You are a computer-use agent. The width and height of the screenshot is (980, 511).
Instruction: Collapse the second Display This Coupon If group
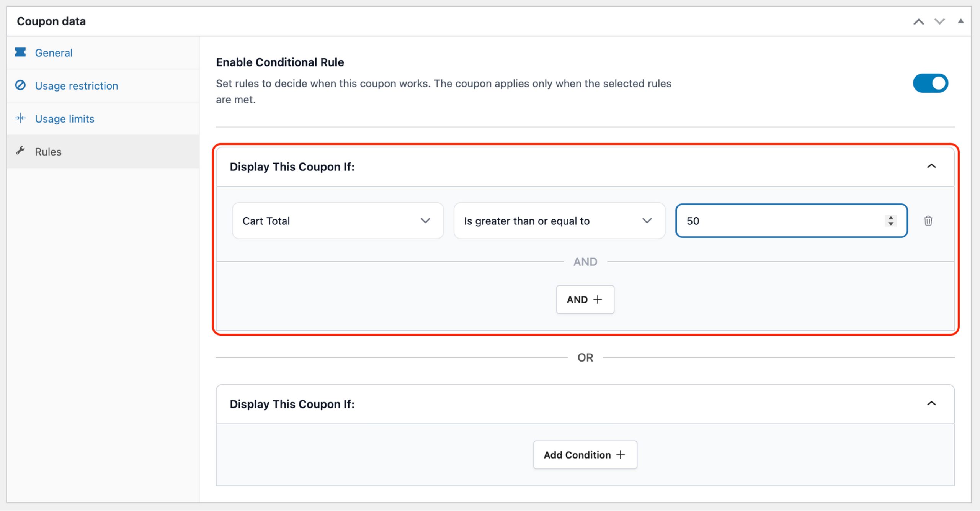tap(932, 403)
